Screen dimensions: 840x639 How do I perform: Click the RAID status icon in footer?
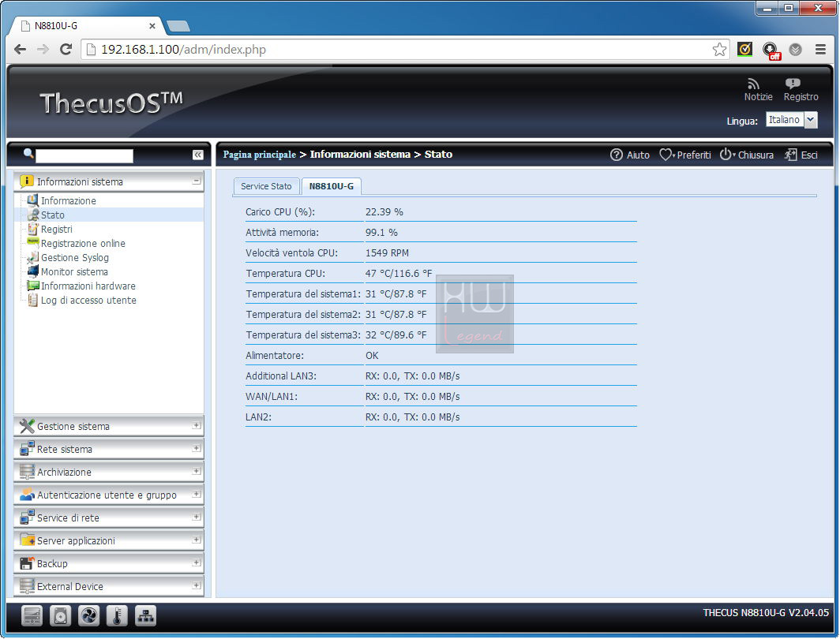(x=32, y=616)
